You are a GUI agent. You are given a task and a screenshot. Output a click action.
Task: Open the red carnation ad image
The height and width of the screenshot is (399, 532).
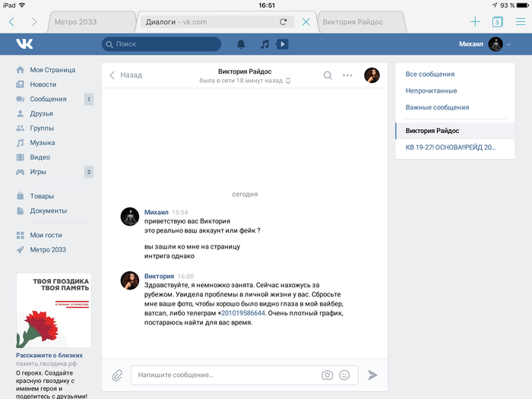[54, 312]
